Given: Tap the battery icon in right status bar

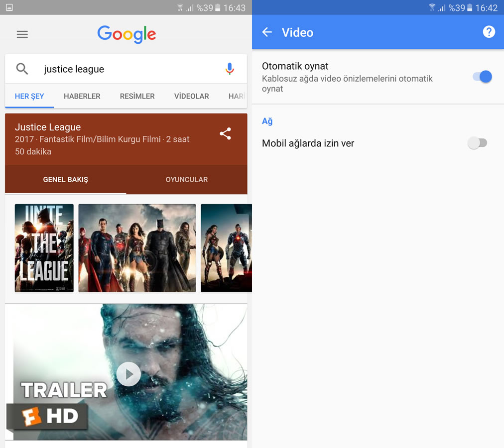Looking at the screenshot, I should (x=470, y=7).
